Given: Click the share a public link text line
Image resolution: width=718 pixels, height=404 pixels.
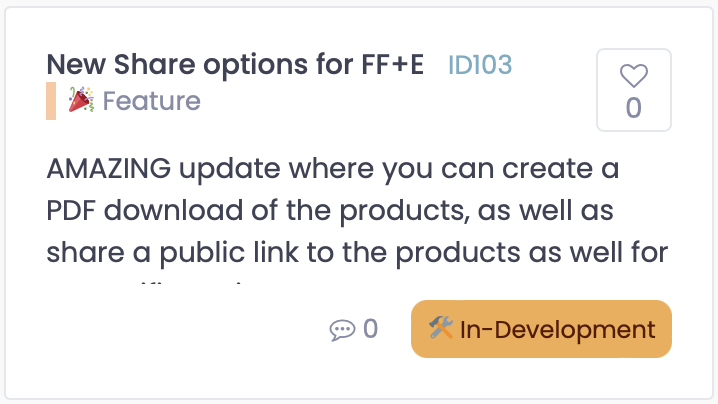Looking at the screenshot, I should coord(357,252).
